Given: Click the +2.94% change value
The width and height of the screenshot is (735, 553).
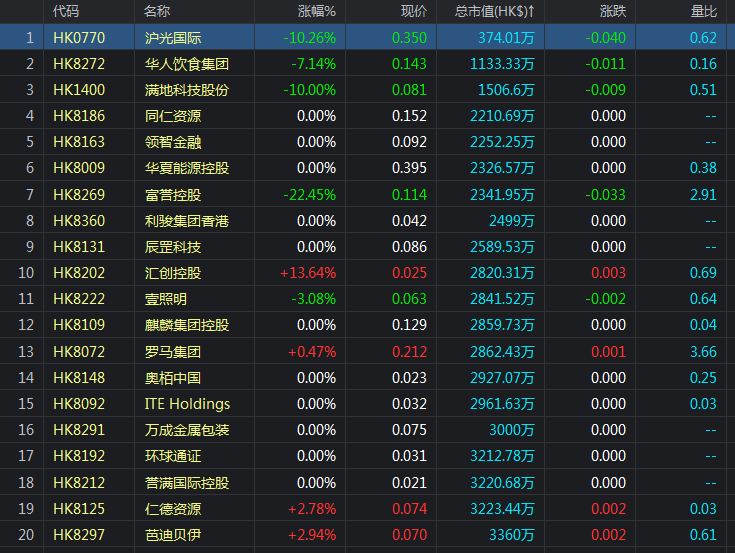Looking at the screenshot, I should [312, 535].
